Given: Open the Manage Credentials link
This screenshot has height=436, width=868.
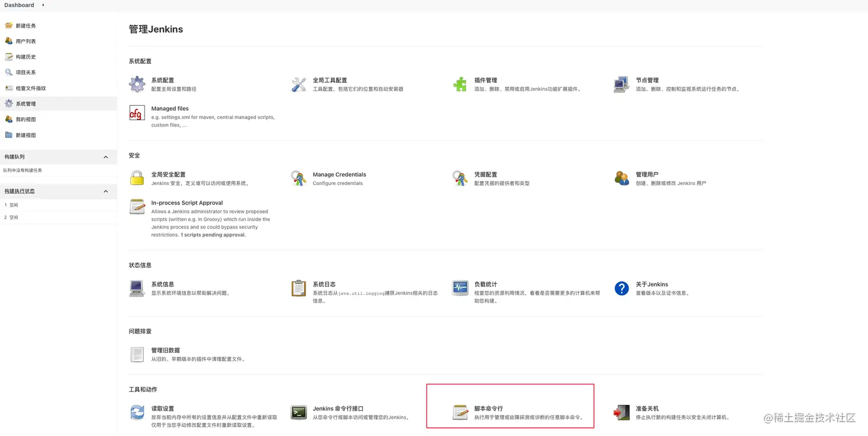Looking at the screenshot, I should [339, 175].
